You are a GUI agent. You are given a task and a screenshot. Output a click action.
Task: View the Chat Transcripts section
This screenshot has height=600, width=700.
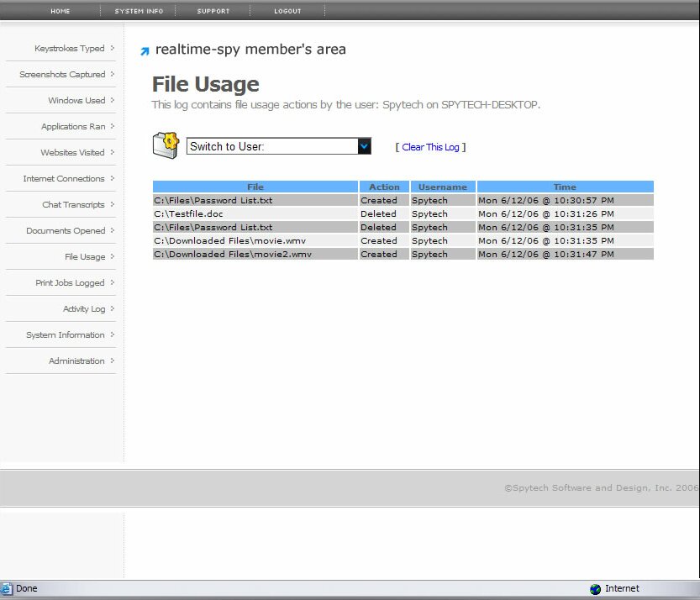(73, 205)
